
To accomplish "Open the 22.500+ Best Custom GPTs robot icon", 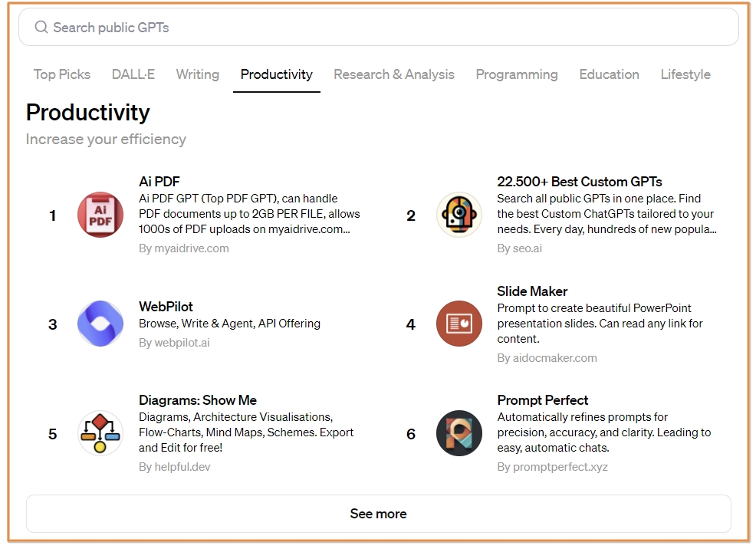I will pyautogui.click(x=459, y=215).
